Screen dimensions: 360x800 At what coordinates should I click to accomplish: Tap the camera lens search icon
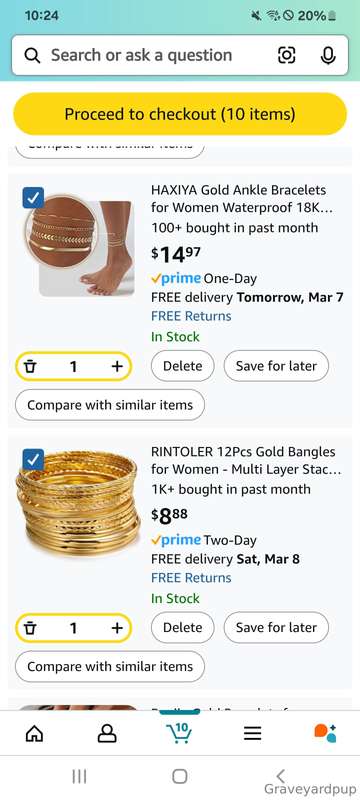pos(286,55)
